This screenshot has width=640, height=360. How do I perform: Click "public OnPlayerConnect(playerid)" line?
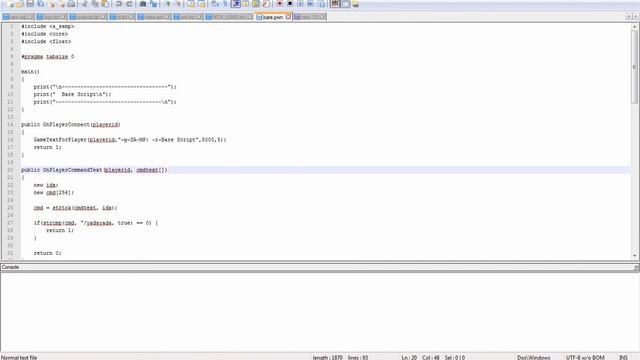coord(71,124)
